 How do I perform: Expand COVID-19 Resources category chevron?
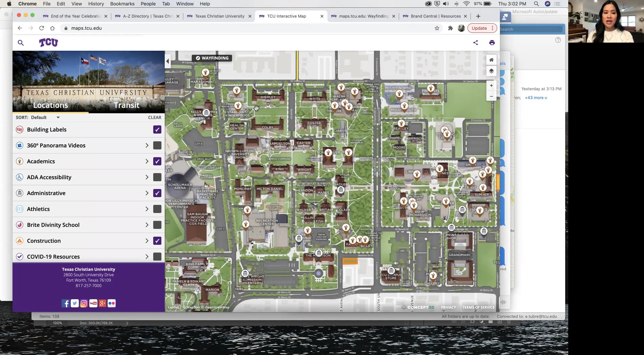point(147,257)
